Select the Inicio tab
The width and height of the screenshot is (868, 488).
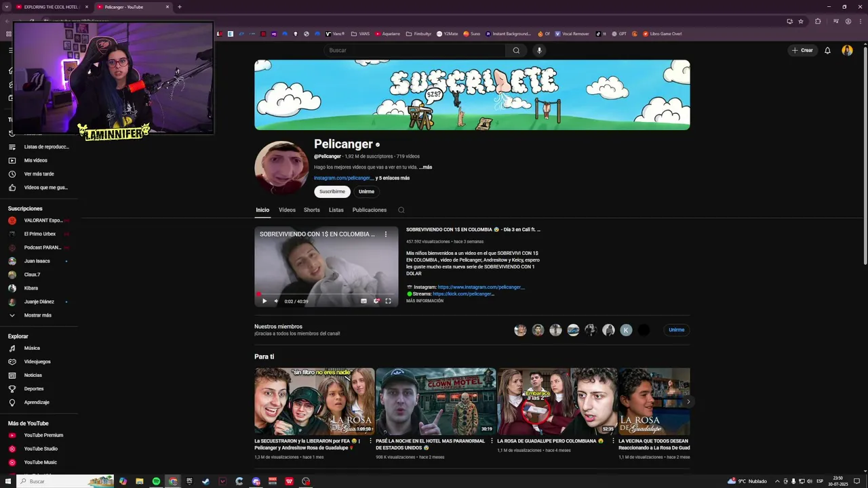pyautogui.click(x=262, y=210)
